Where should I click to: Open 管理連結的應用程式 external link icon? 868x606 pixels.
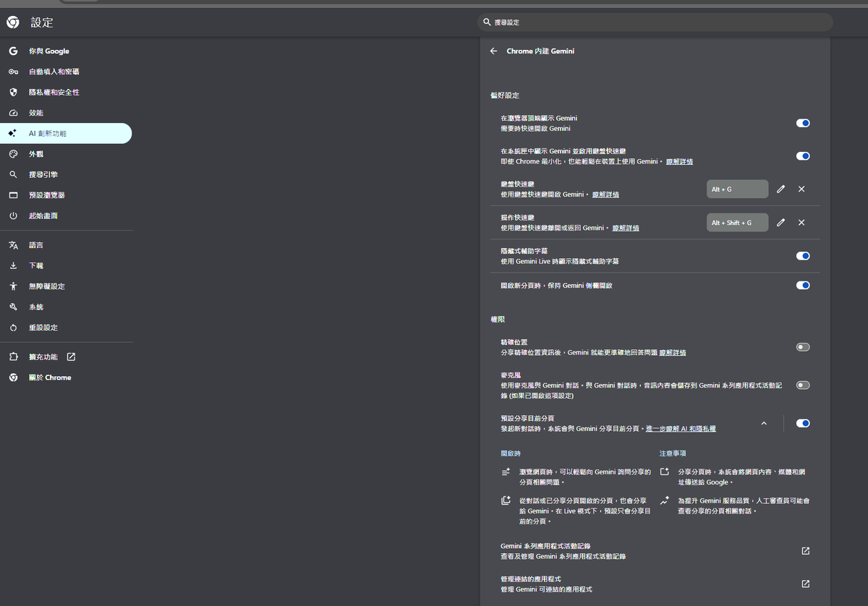pos(805,584)
